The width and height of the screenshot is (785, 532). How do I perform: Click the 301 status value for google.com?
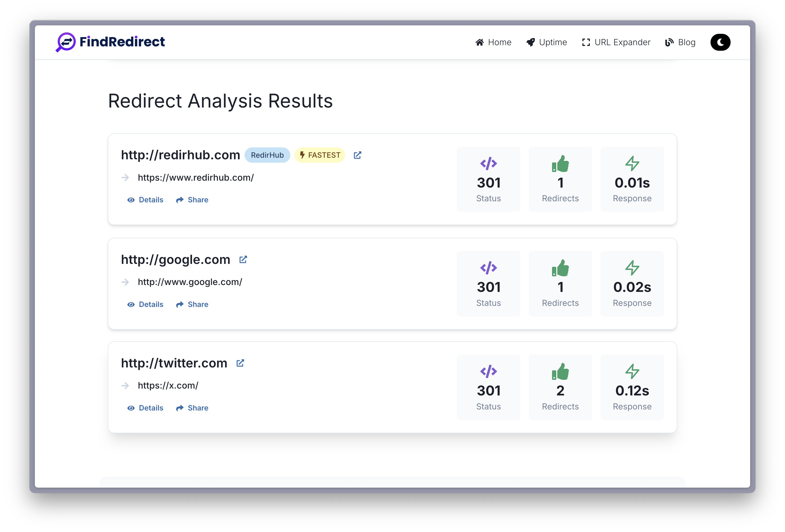[x=488, y=287]
